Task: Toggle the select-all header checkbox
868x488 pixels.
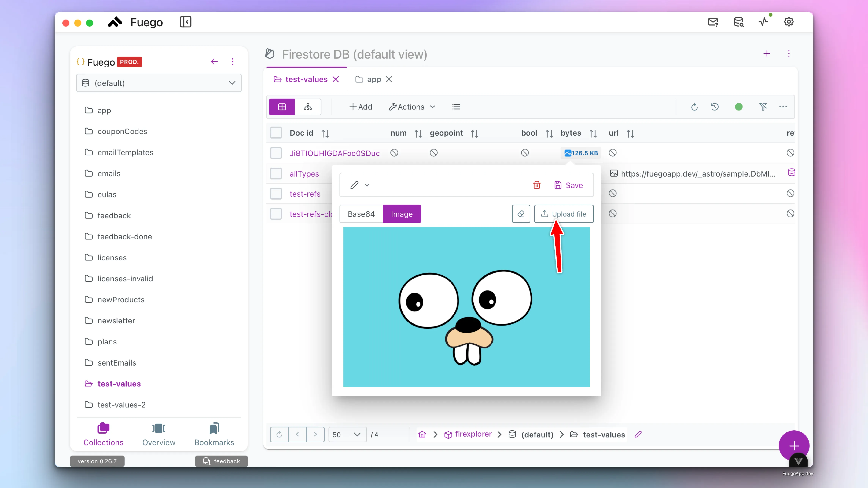Action: pyautogui.click(x=276, y=133)
